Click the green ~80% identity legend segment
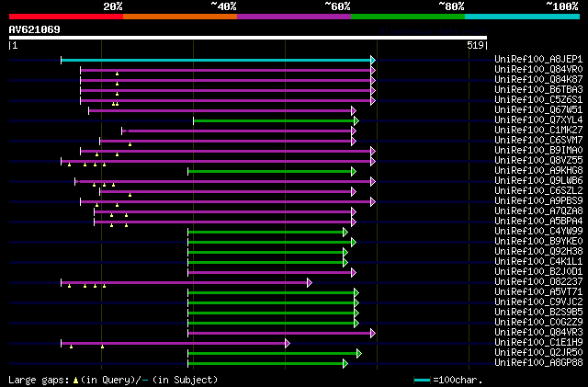The image size is (588, 387). click(x=408, y=17)
